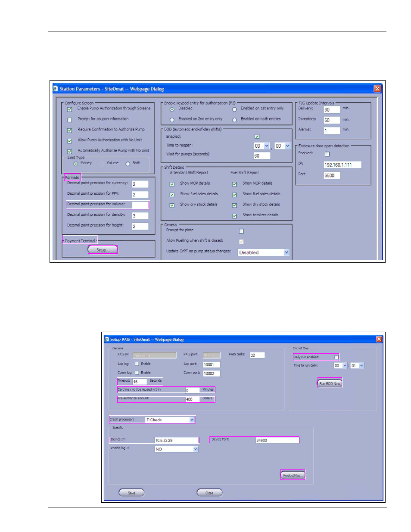Click Close button in Setup PAIS
The image size is (411, 532).
pyautogui.click(x=209, y=493)
